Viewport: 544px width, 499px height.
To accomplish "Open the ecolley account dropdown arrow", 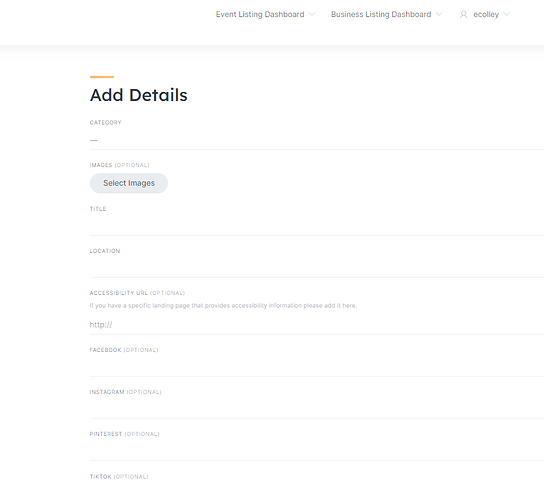I will pyautogui.click(x=507, y=14).
